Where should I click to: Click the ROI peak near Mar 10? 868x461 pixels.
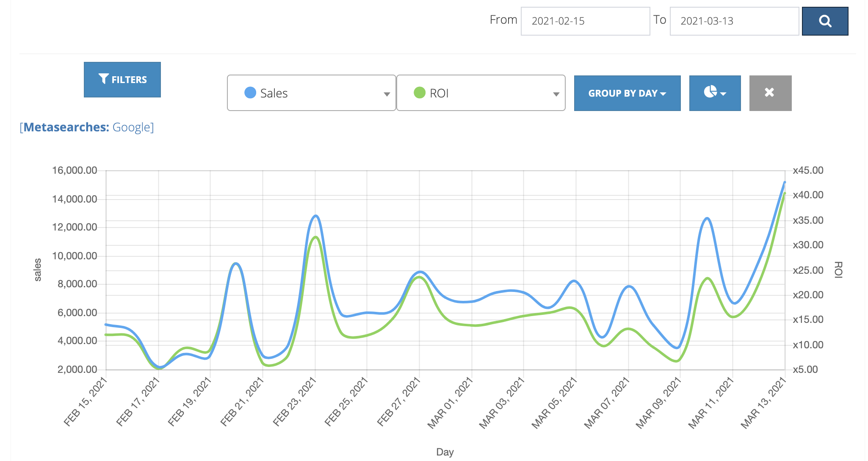click(708, 278)
